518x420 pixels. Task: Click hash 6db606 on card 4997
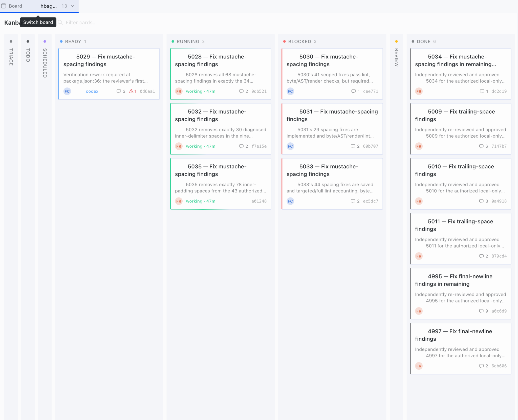[x=499, y=366]
